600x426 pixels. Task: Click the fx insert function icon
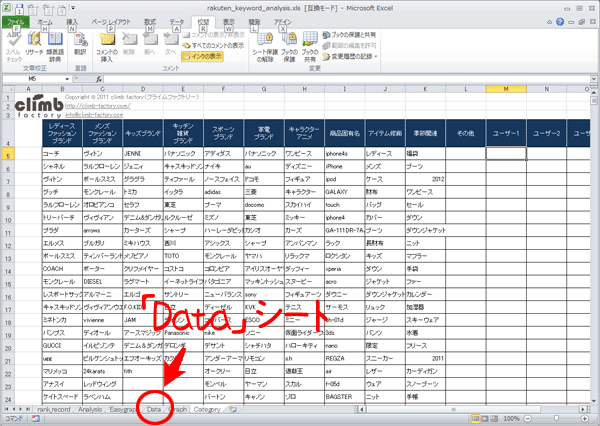[99, 79]
